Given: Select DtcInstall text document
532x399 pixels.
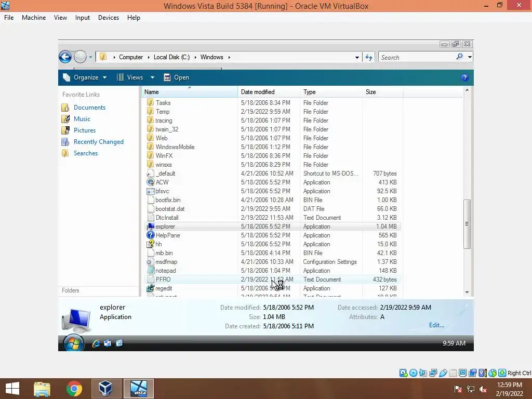Looking at the screenshot, I should point(167,218).
